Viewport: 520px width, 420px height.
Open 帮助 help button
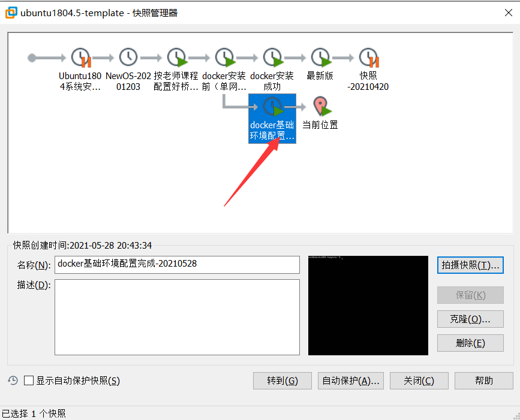(484, 380)
